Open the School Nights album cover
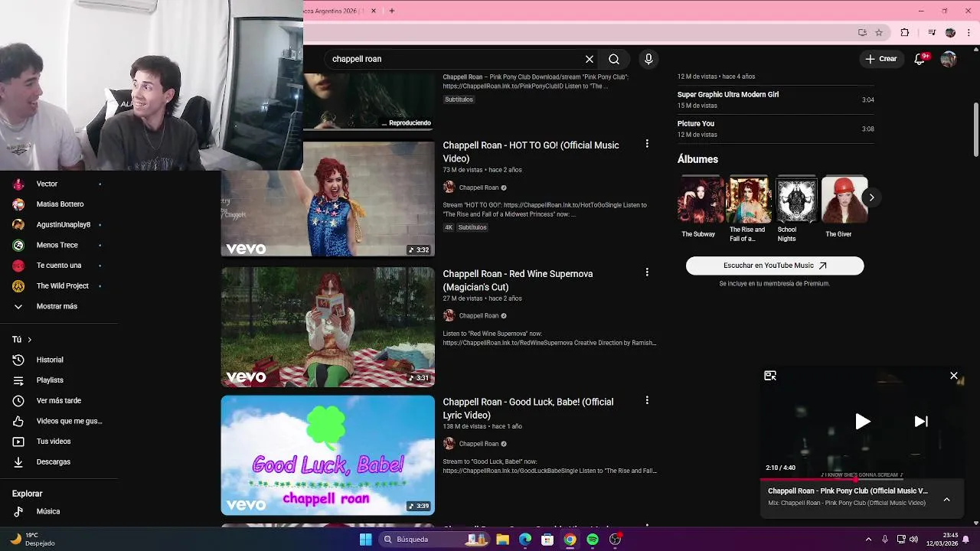 coord(797,199)
